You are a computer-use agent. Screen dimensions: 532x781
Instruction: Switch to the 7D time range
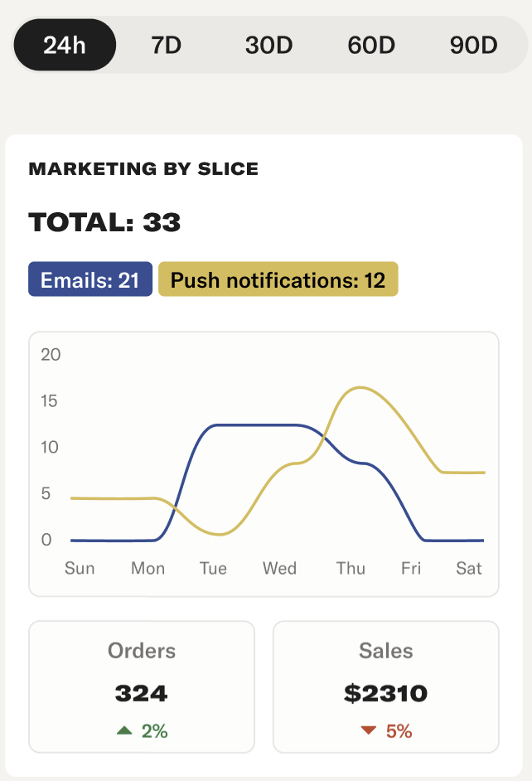(x=166, y=45)
